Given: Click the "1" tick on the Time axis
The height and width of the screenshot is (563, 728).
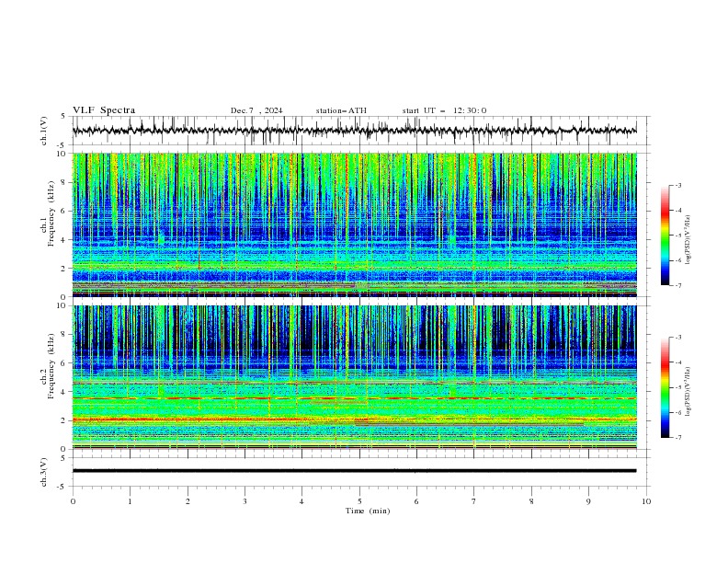Looking at the screenshot, I should pyautogui.click(x=130, y=501).
